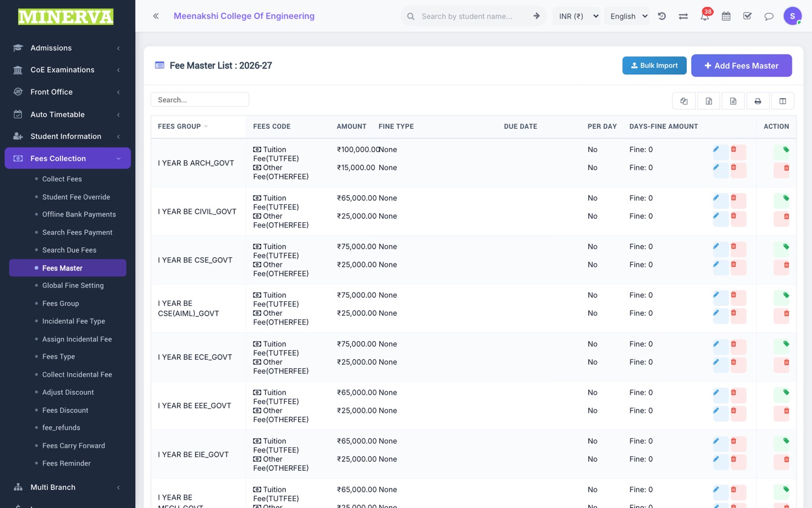
Task: Open the English language dropdown
Action: click(x=629, y=16)
